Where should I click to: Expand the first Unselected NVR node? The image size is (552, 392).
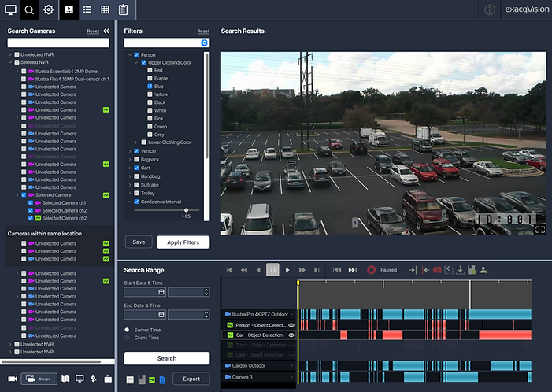pos(10,54)
